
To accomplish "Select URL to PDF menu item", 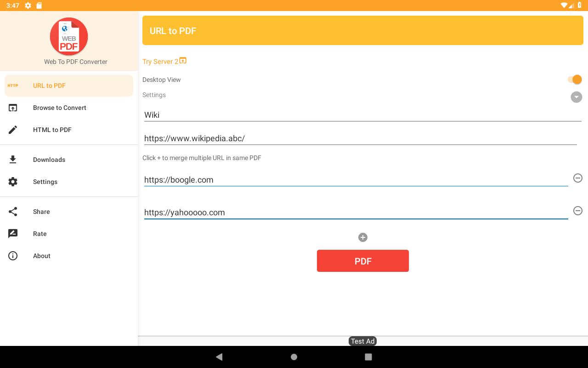I will pos(49,86).
